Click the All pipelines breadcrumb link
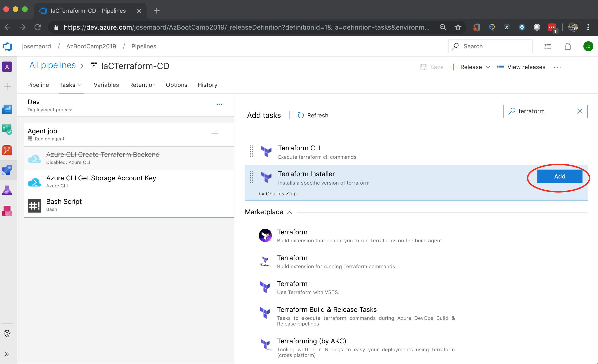Image resolution: width=598 pixels, height=364 pixels. (52, 66)
